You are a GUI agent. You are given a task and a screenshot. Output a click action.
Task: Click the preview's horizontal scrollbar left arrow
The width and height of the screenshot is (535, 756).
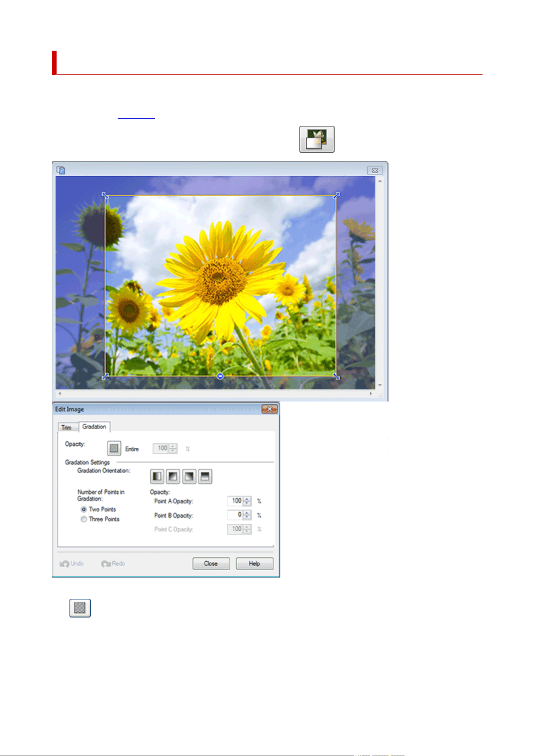[60, 393]
